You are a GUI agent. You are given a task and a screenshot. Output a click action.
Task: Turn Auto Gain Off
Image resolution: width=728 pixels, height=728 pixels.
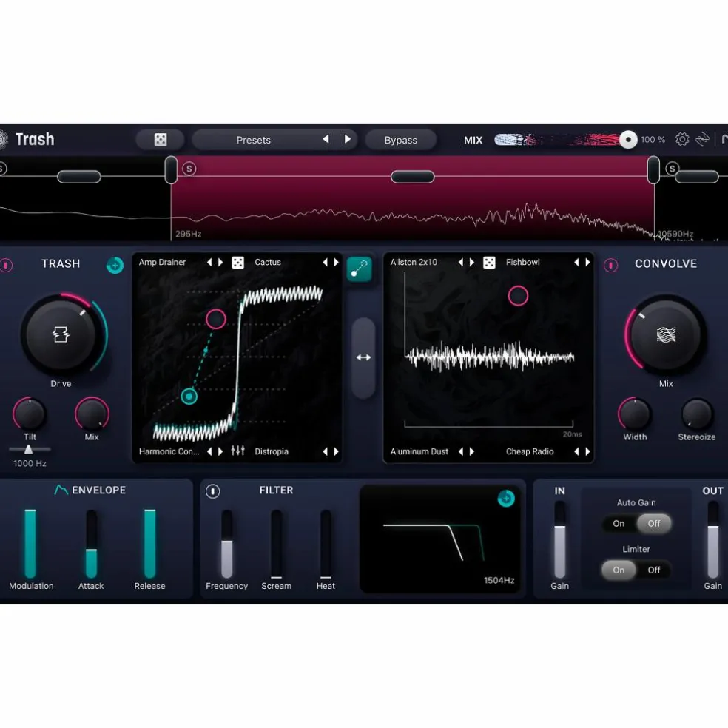[654, 523]
